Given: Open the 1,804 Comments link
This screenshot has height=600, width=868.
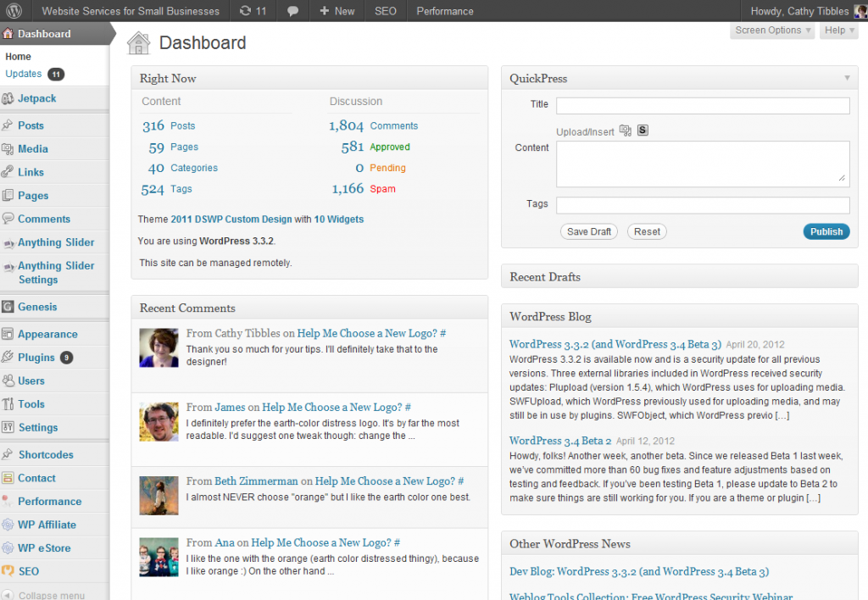Looking at the screenshot, I should pyautogui.click(x=374, y=125).
